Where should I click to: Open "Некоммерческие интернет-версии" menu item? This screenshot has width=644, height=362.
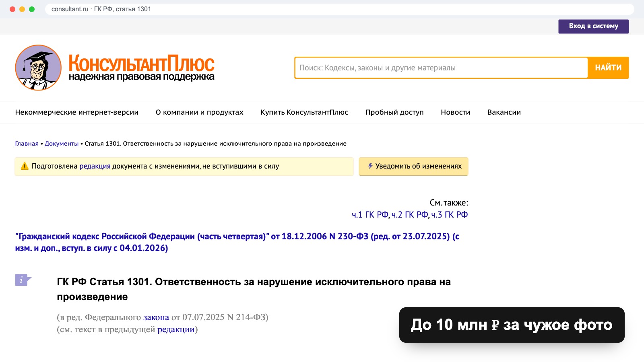77,112
